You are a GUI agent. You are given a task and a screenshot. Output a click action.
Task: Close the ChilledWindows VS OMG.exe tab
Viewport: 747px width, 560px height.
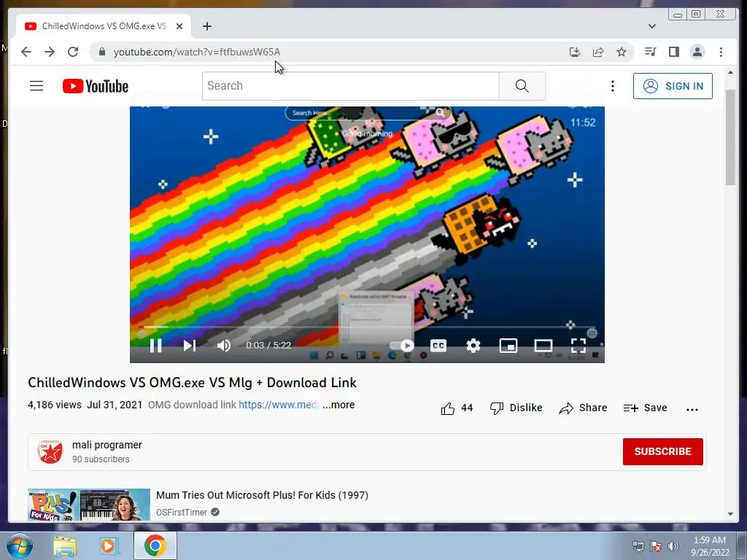179,26
